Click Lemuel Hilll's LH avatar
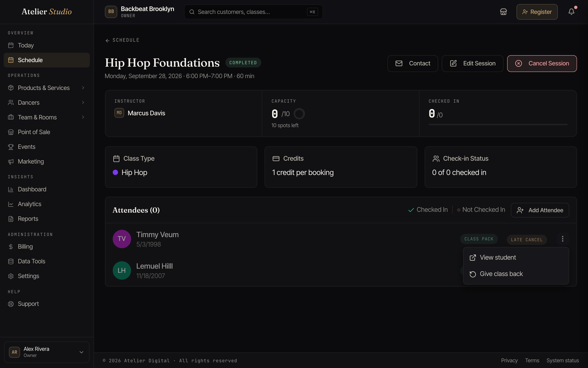This screenshot has height=368, width=588. tap(122, 270)
